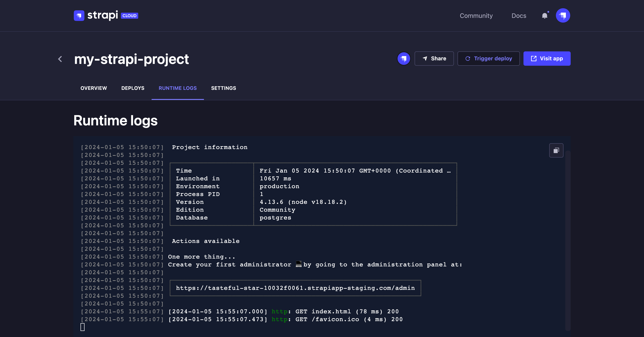Click the Trigger deploy button

pos(489,58)
